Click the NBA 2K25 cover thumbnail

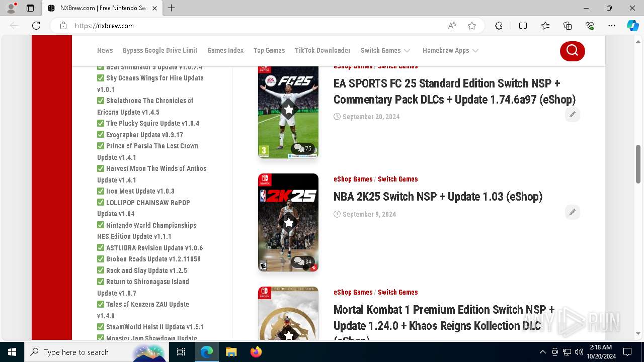pyautogui.click(x=288, y=223)
